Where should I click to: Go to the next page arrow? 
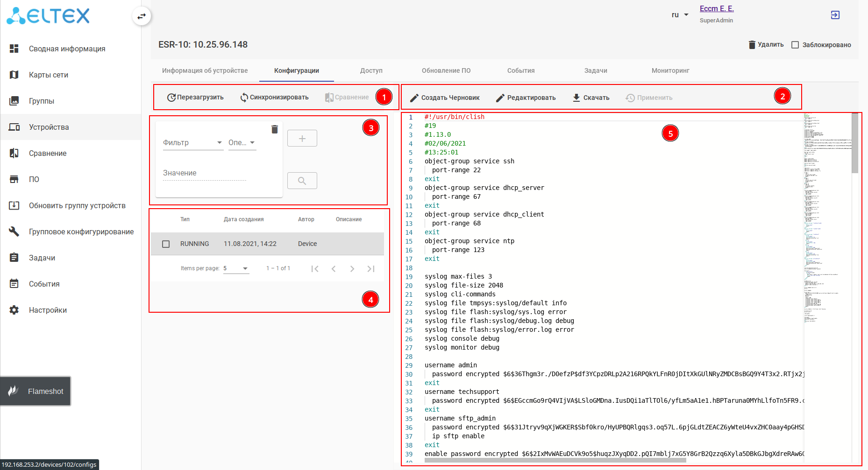pos(352,269)
